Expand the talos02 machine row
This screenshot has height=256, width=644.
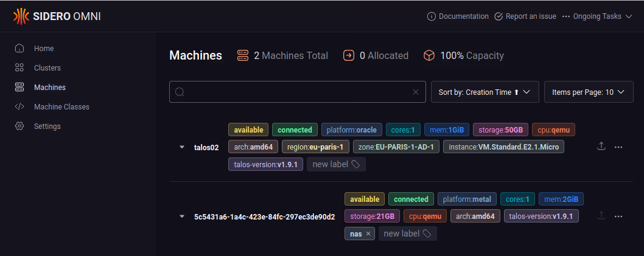(x=181, y=147)
